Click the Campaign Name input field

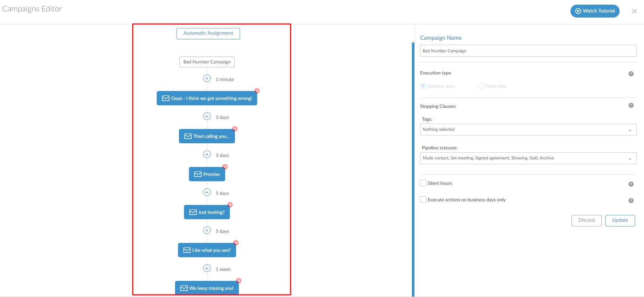point(528,51)
